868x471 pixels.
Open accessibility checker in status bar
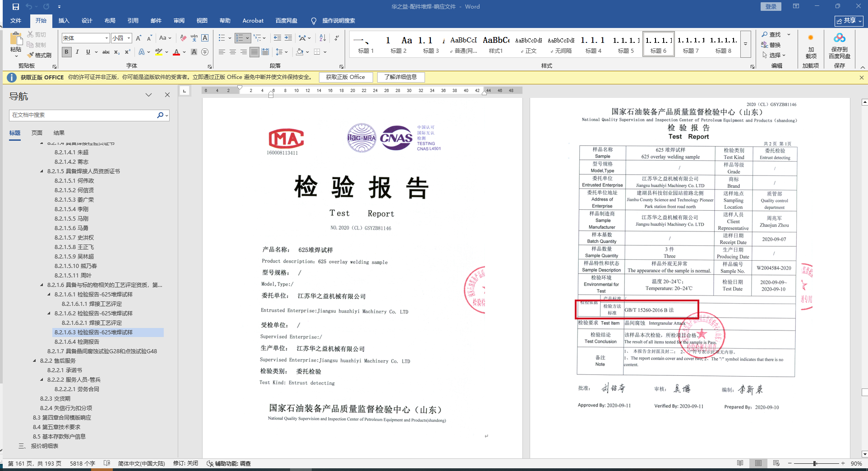[228, 463]
